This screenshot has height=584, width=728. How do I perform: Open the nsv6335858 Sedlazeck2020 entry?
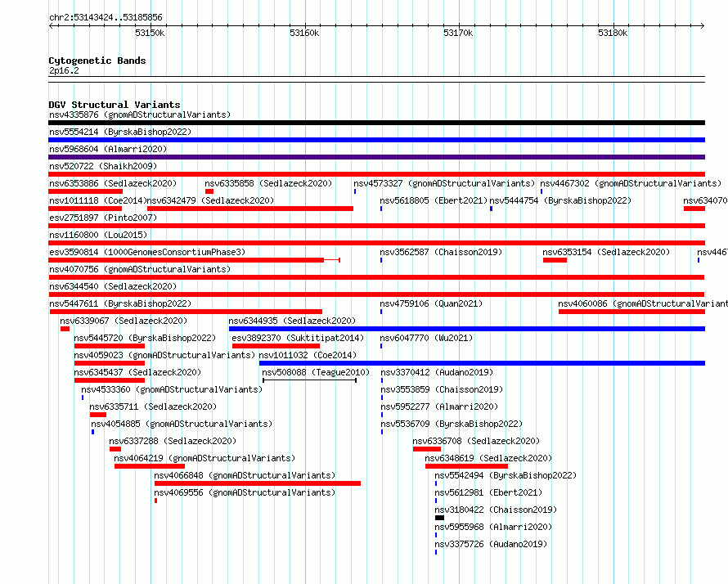[x=268, y=183]
